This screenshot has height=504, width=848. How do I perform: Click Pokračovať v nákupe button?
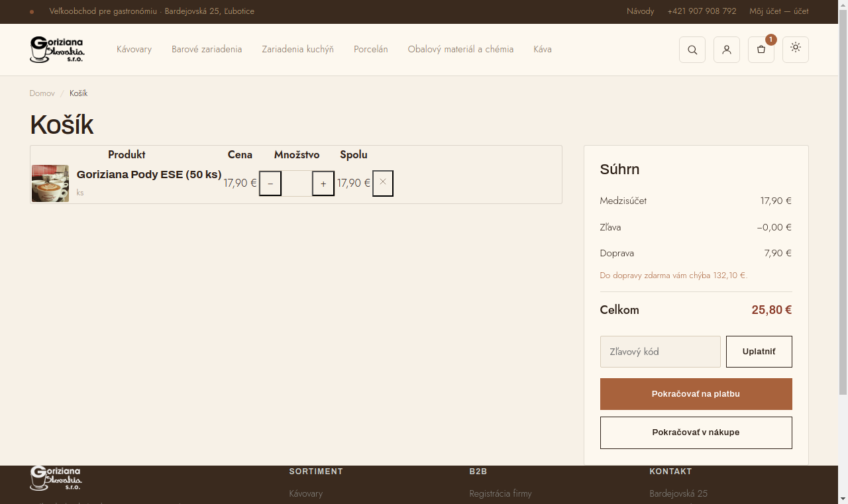[x=696, y=432]
